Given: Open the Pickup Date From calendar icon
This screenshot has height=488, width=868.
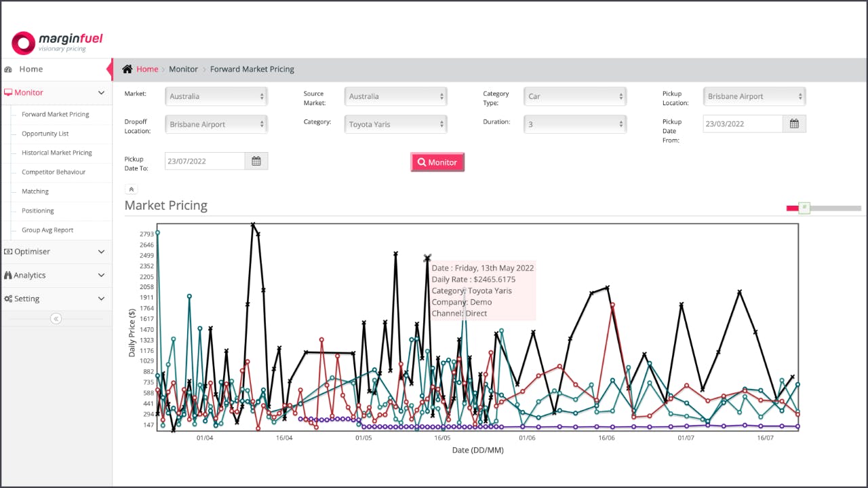Looking at the screenshot, I should (794, 124).
